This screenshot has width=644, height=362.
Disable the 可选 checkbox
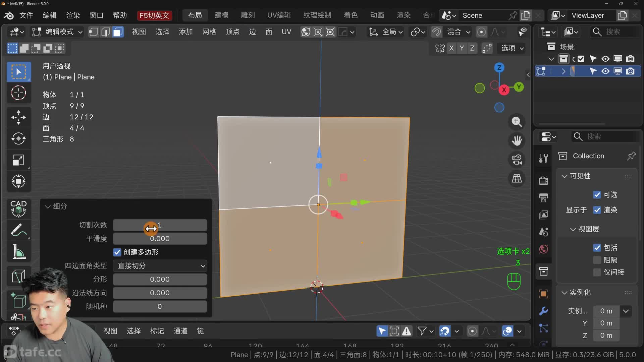[597, 195]
